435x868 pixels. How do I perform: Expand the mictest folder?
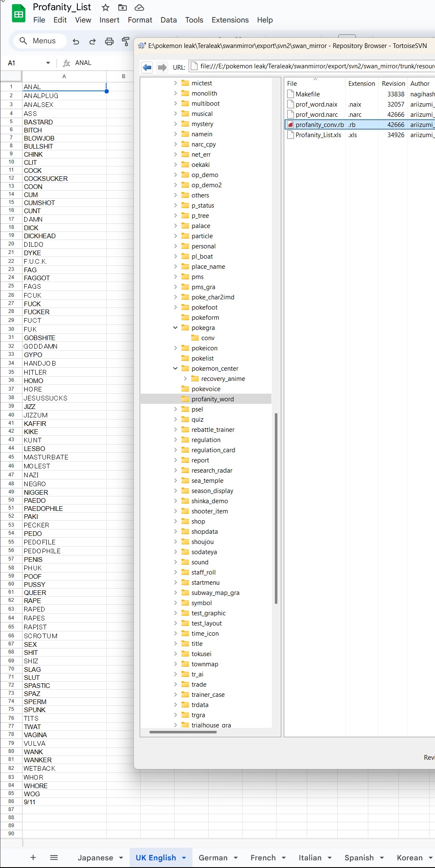pyautogui.click(x=175, y=83)
